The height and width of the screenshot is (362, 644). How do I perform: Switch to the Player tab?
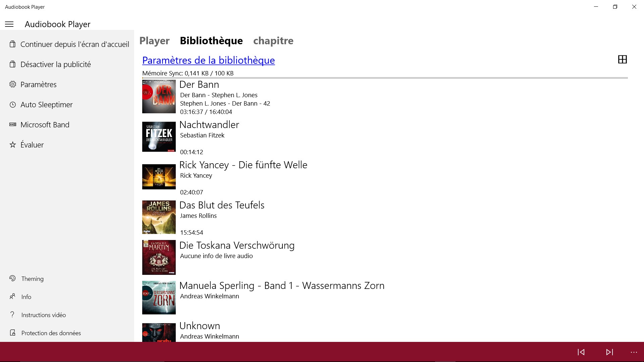coord(154,40)
